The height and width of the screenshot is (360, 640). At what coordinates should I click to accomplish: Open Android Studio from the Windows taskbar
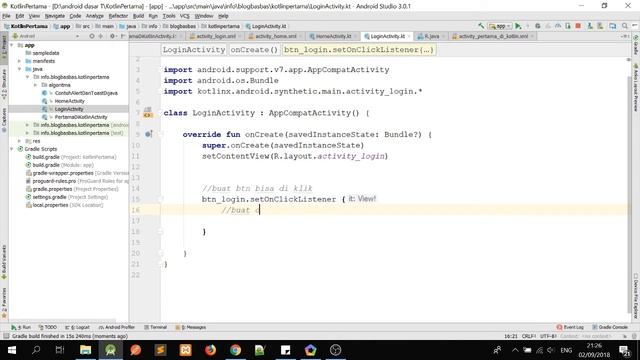coord(110,350)
